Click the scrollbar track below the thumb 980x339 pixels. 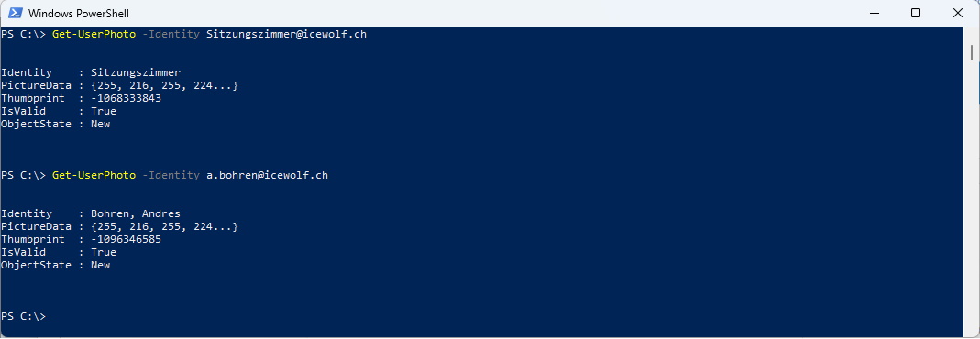(972, 200)
